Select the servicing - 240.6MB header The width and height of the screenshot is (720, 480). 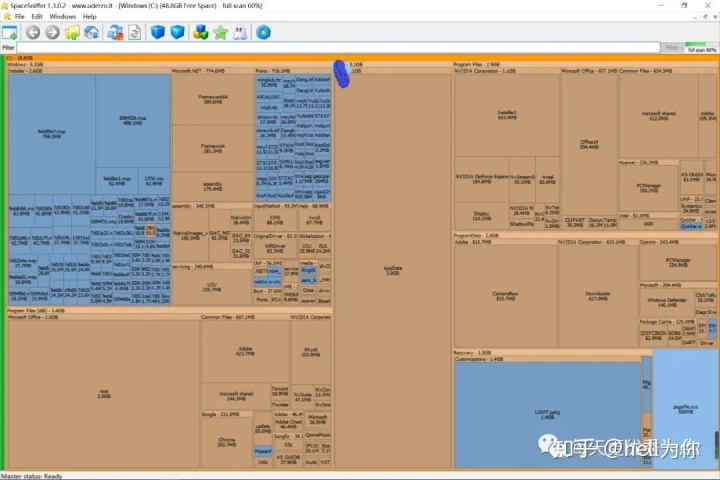point(212,266)
